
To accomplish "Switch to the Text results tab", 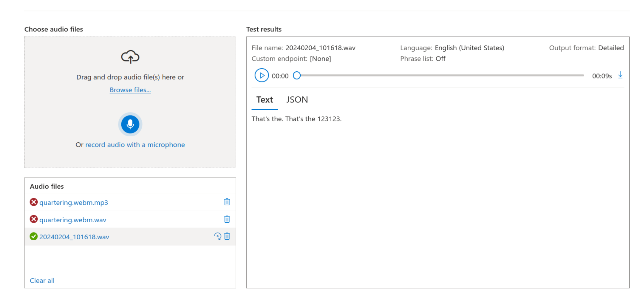I will [265, 100].
